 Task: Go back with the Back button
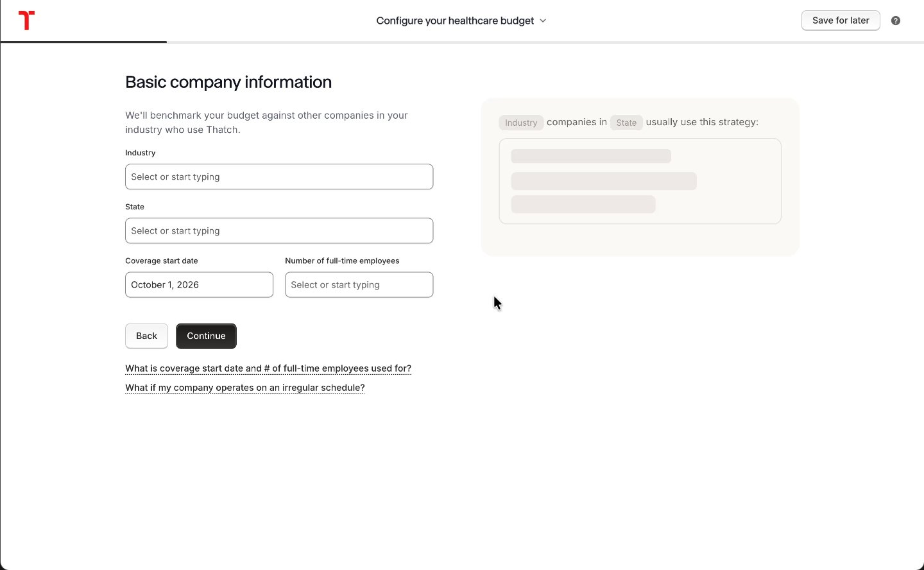click(x=146, y=336)
